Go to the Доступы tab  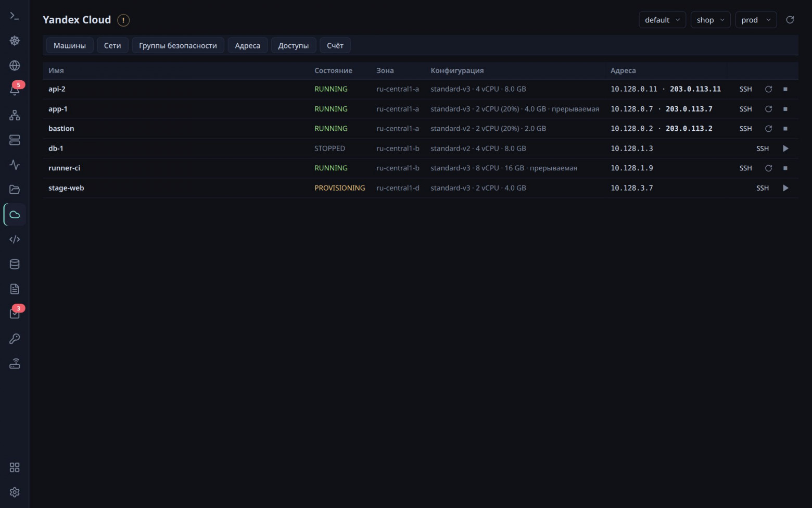(x=294, y=45)
